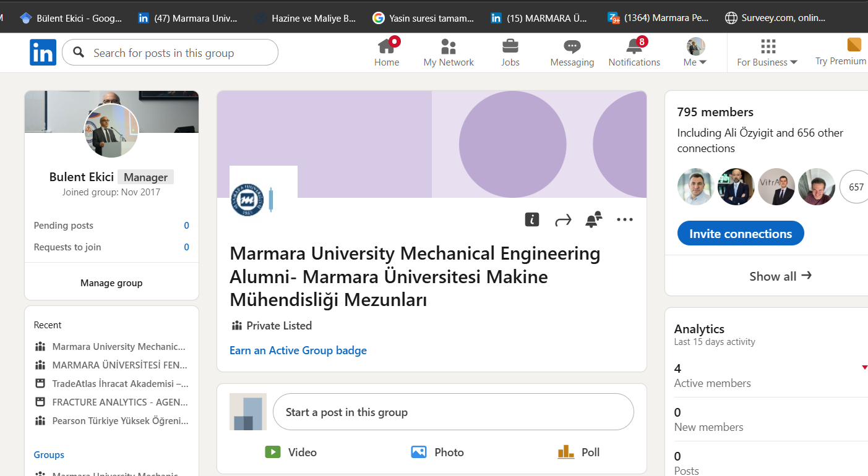This screenshot has height=476, width=868.
Task: Click the Analytics heading
Action: tap(699, 329)
